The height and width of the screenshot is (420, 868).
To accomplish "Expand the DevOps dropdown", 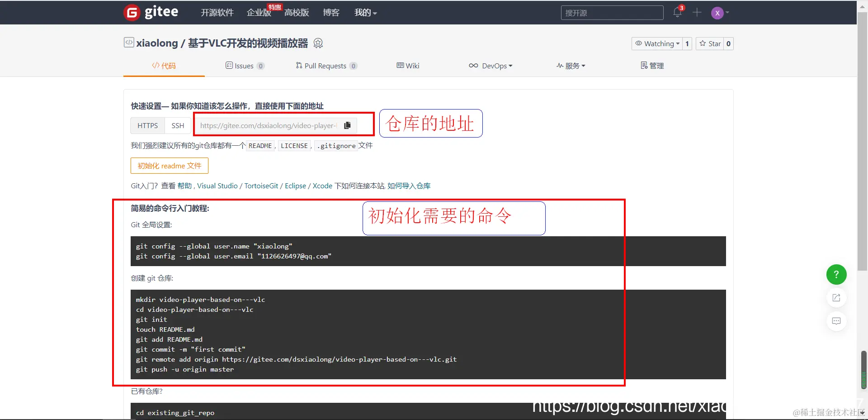I will click(x=491, y=66).
